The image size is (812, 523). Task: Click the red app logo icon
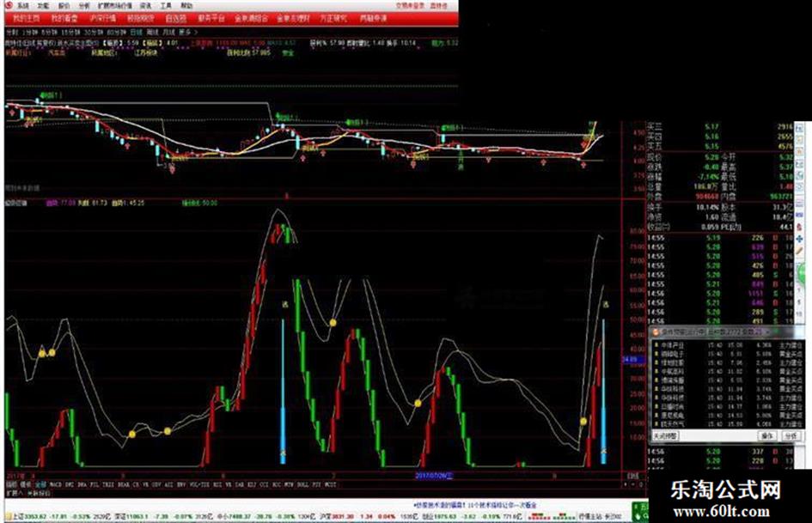[x=9, y=6]
